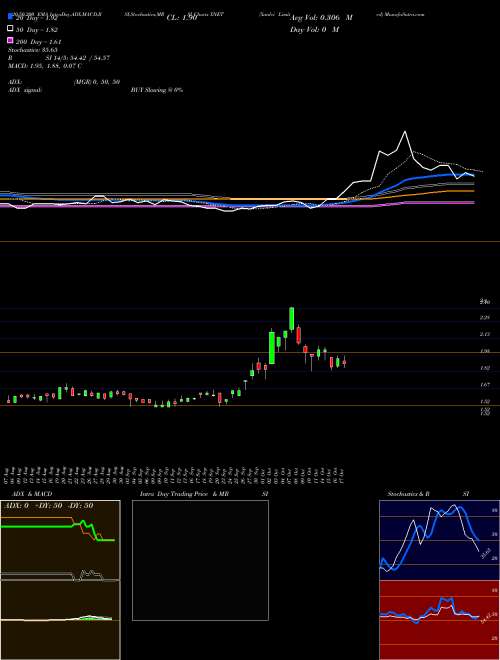Click the large green candlestick before the peak
This screenshot has width=500, height=660.
(272, 348)
